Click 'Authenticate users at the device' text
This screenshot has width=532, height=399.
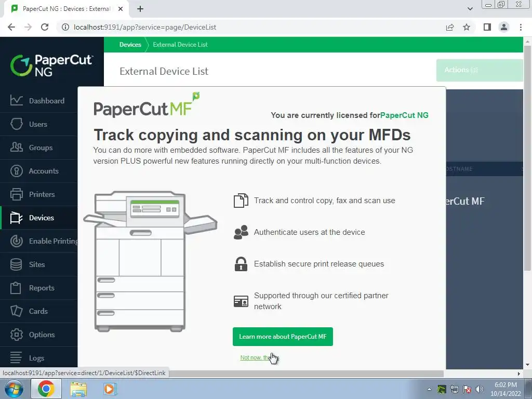pyautogui.click(x=309, y=232)
